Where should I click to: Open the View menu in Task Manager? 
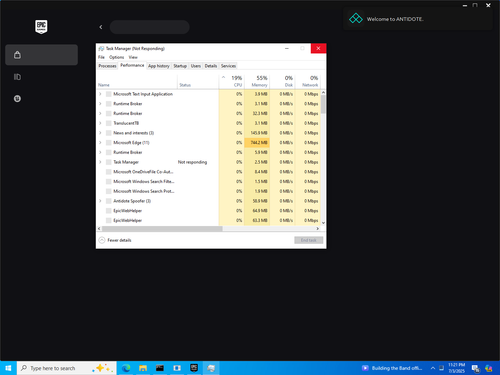tap(133, 57)
